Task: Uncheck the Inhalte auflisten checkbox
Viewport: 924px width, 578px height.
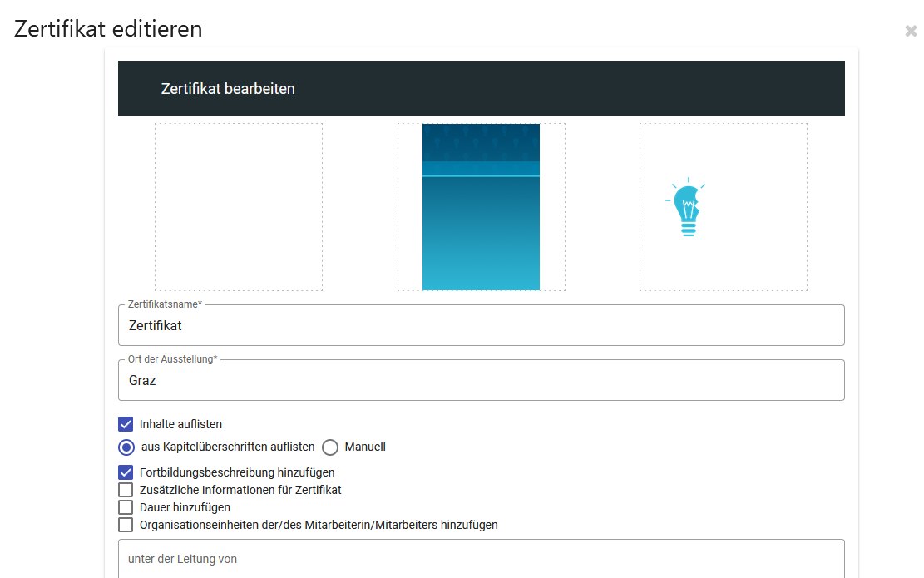Action: 126,424
